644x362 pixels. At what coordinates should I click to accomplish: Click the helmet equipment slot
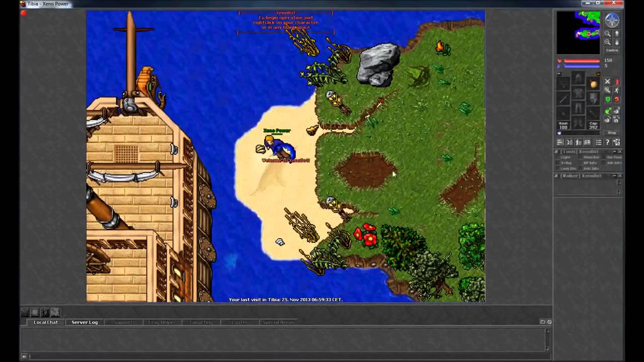click(x=578, y=78)
